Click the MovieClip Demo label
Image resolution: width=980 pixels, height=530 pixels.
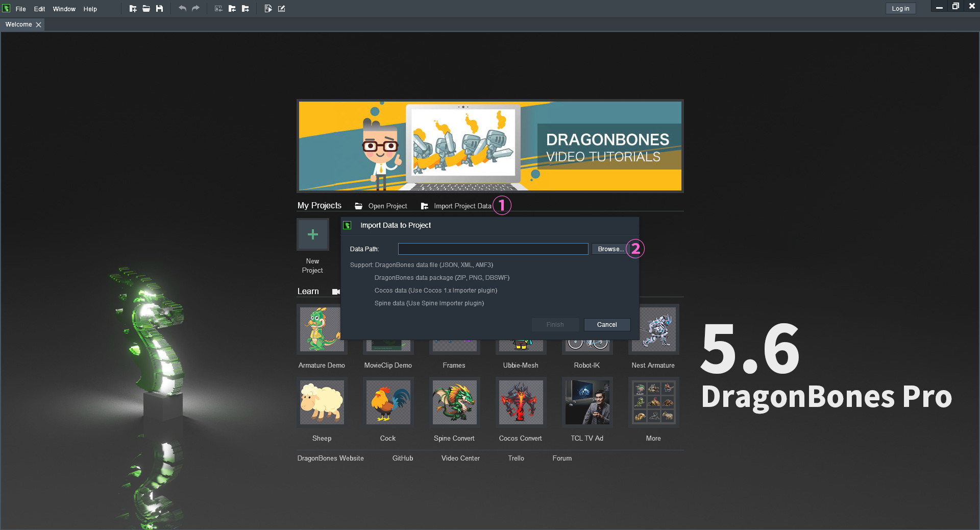pyautogui.click(x=388, y=366)
